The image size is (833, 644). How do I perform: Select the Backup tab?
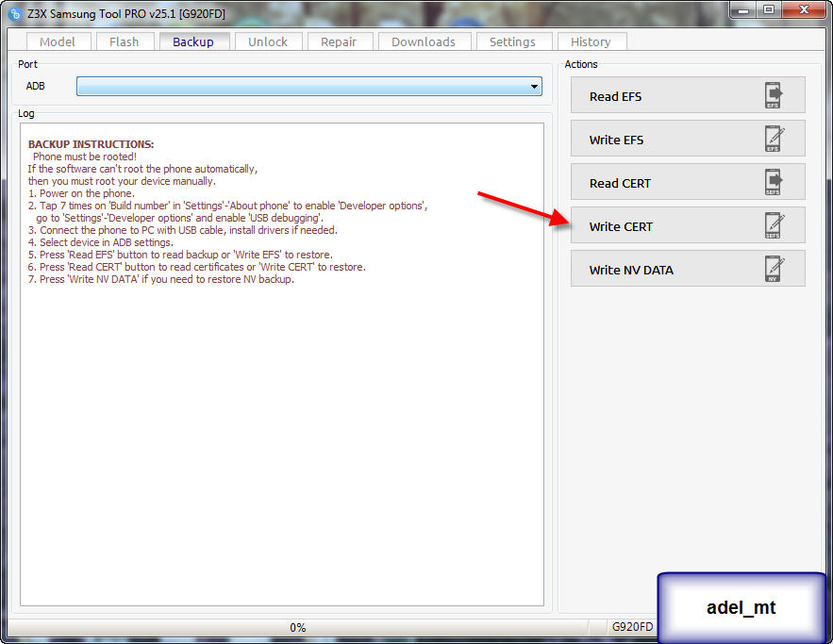pos(193,41)
